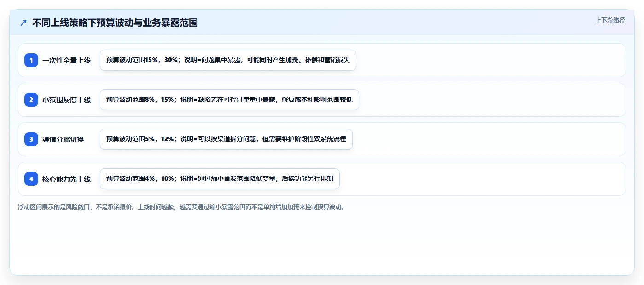Select the 核心能力先上线 strategy label
This screenshot has width=644, height=285.
click(66, 179)
